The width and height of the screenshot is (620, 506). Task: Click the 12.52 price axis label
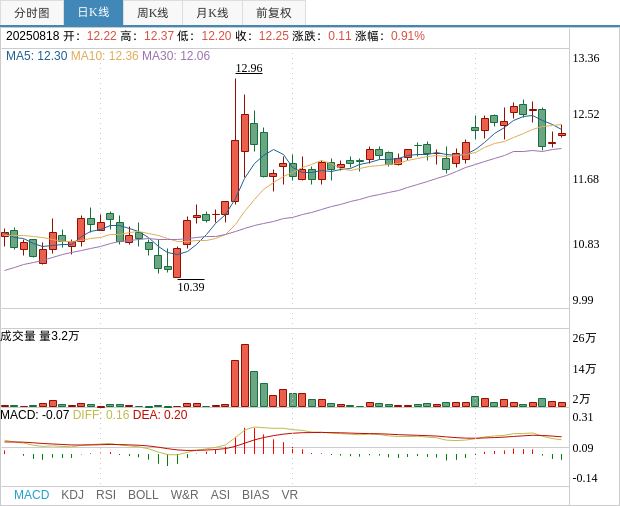(586, 114)
